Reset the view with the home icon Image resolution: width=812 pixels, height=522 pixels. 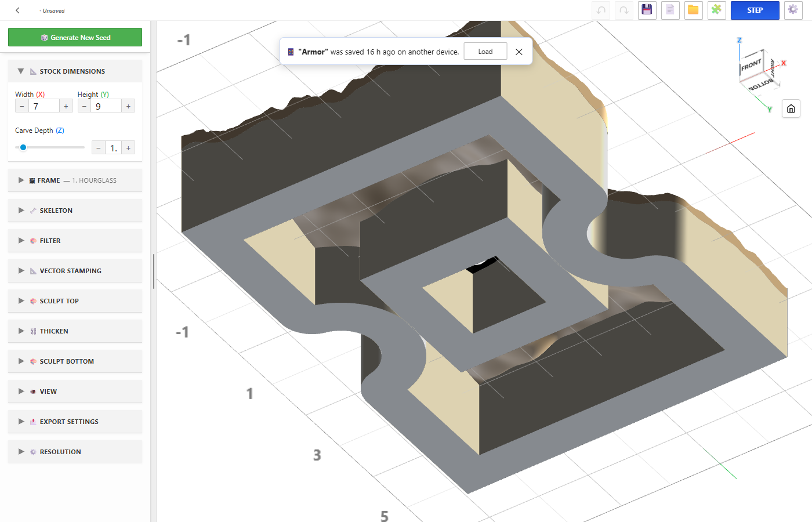pos(791,108)
